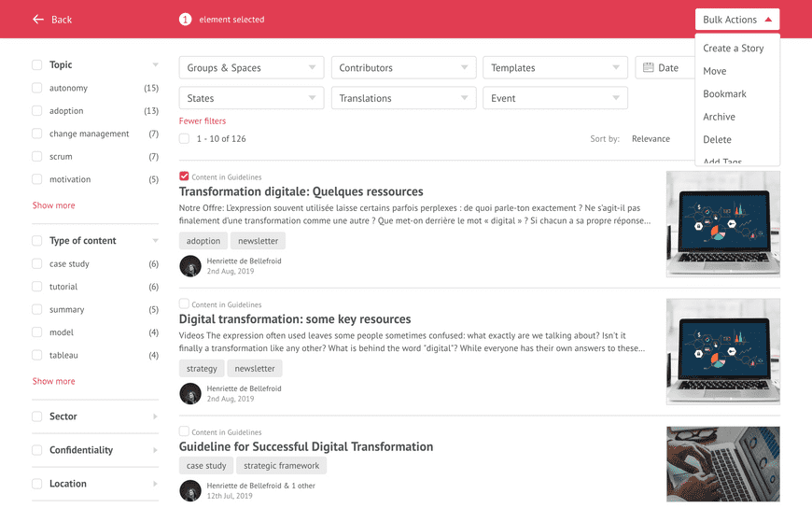Viewport: 812px width, 508px height.
Task: Toggle the Location filter checkbox
Action: (36, 484)
